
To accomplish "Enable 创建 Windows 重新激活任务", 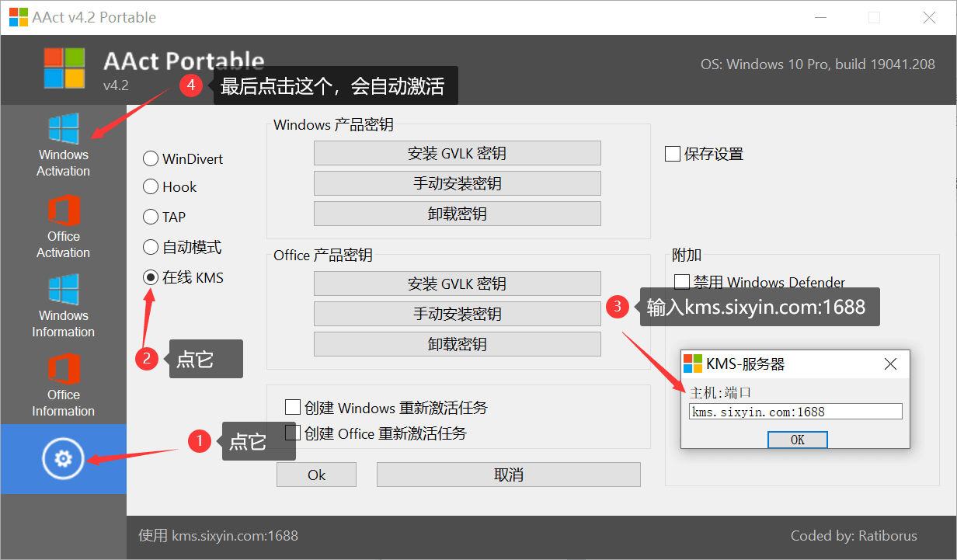I will point(293,407).
